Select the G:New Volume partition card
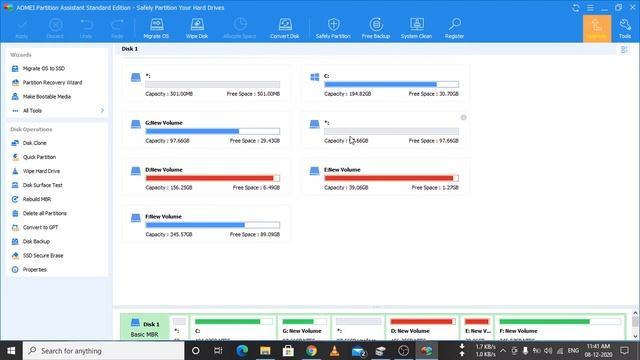 [x=206, y=130]
